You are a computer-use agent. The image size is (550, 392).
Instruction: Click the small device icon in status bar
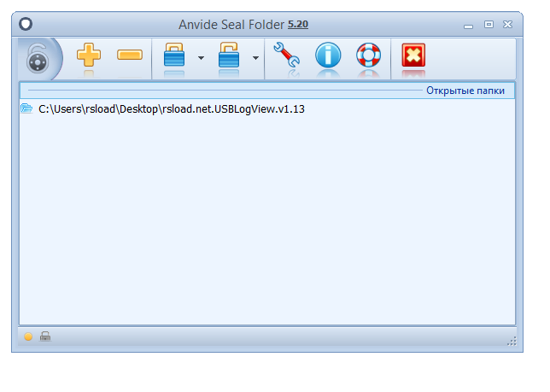tap(45, 336)
